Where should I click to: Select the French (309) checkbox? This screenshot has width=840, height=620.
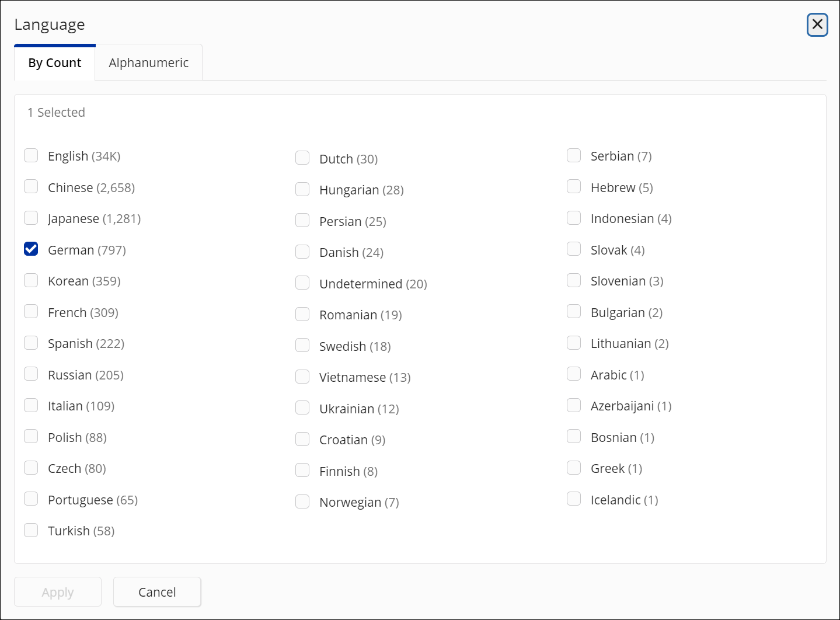pyautogui.click(x=31, y=312)
